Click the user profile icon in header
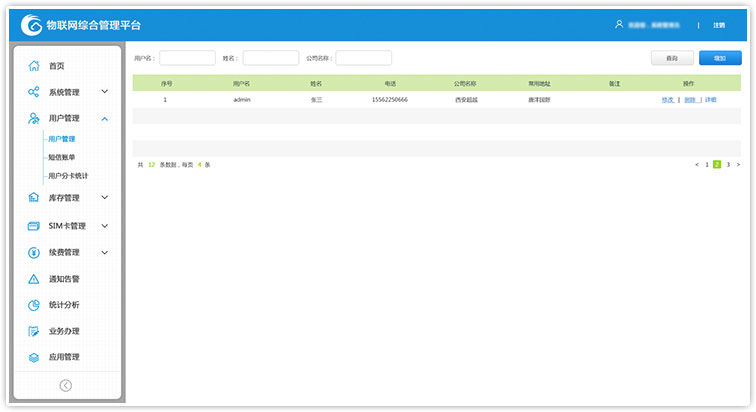The width and height of the screenshot is (756, 412). pos(619,24)
